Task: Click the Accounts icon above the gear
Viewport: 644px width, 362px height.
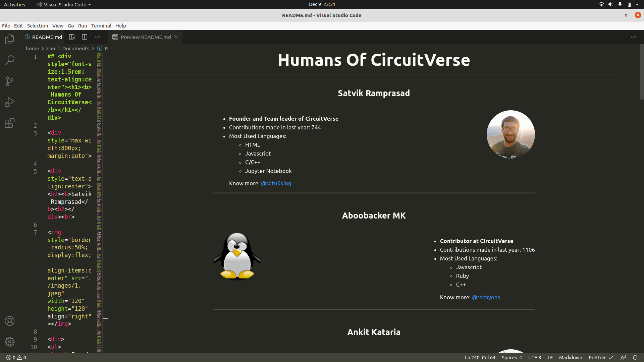Action: [x=9, y=321]
